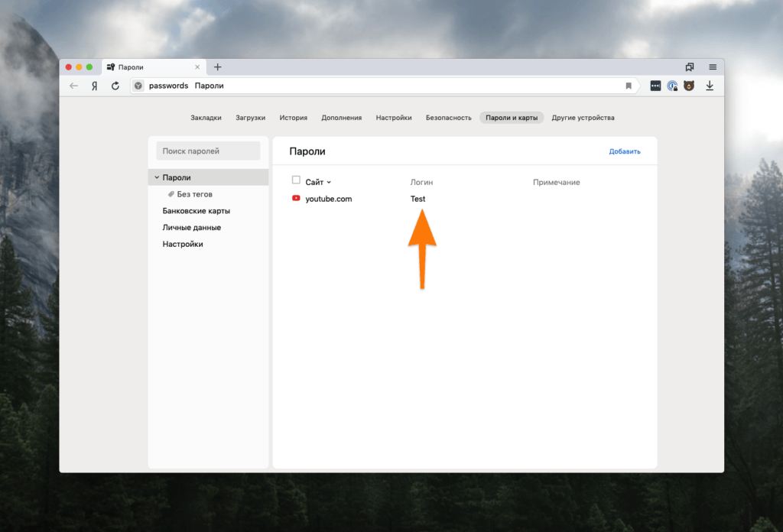The width and height of the screenshot is (783, 532).
Task: Open Yandex home via the Я icon
Action: click(94, 86)
